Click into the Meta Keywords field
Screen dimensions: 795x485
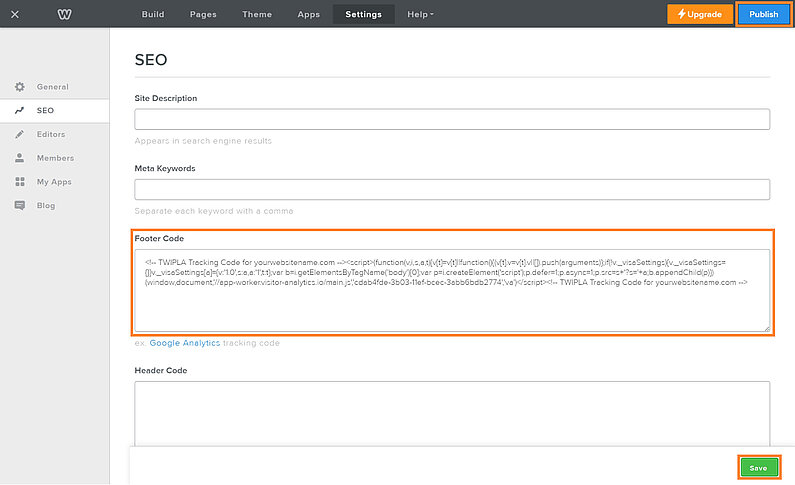point(452,189)
